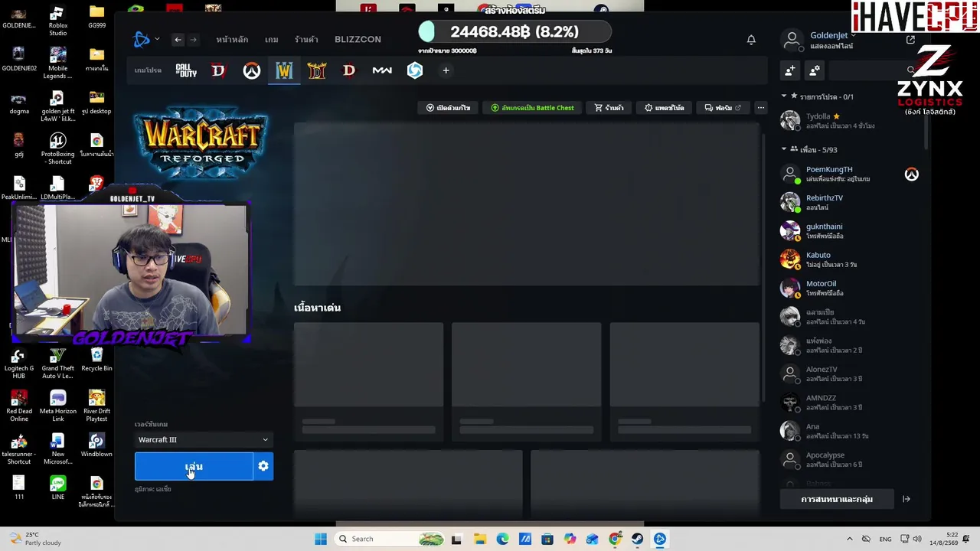Select friend guknthaini
Viewport: 980px width, 551px height.
[850, 231]
